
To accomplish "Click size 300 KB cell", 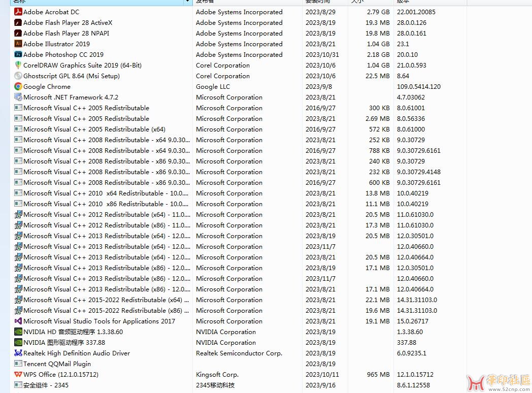I will pyautogui.click(x=379, y=108).
